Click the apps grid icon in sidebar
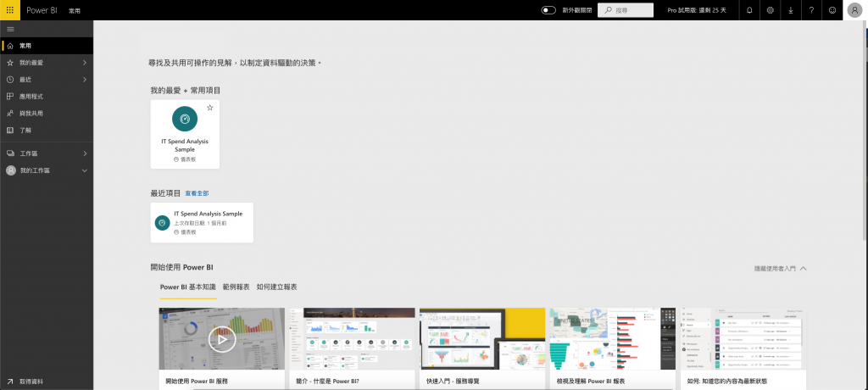Viewport: 868px width, 390px height. 10,97
